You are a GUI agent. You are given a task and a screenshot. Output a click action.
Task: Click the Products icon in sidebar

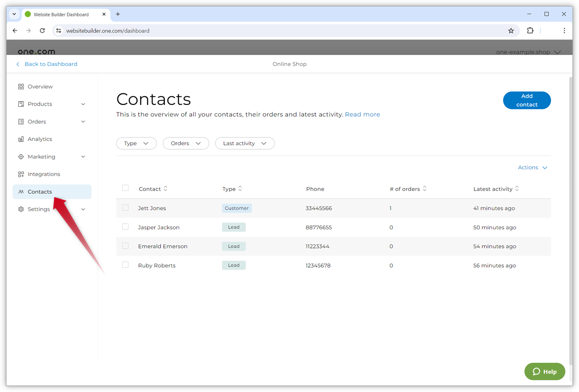[21, 104]
